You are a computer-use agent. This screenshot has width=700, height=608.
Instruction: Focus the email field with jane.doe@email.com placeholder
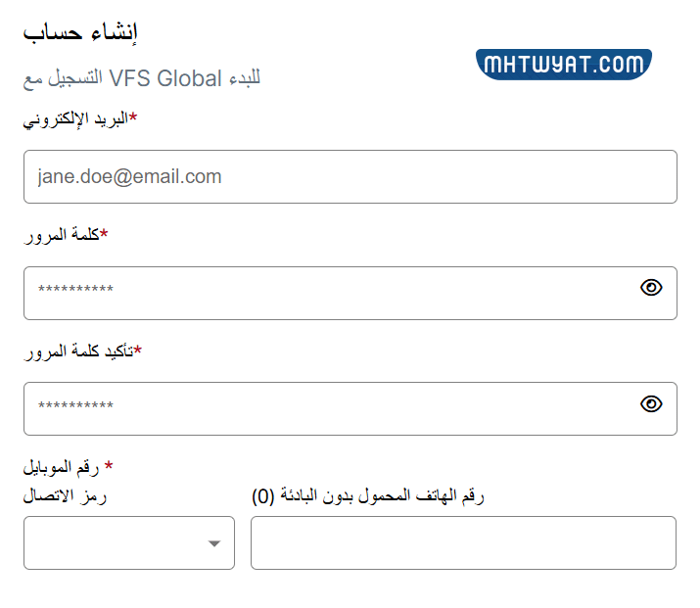[350, 177]
